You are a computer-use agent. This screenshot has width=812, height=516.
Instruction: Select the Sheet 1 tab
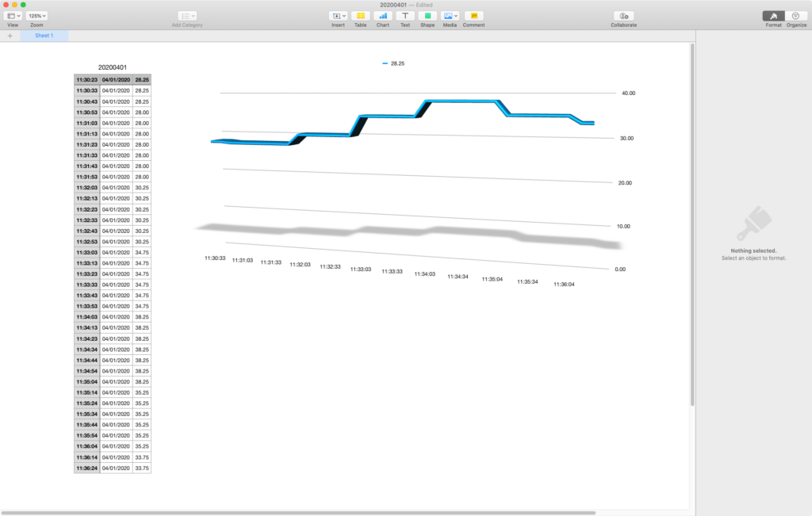click(44, 36)
